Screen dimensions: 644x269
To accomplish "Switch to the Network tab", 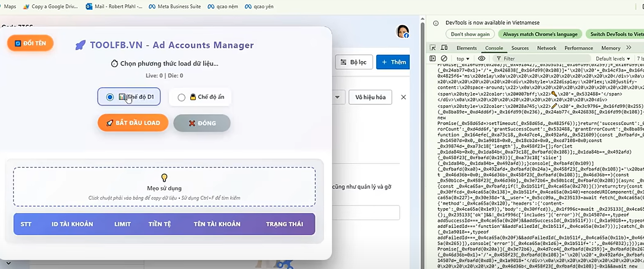I will coord(546,48).
